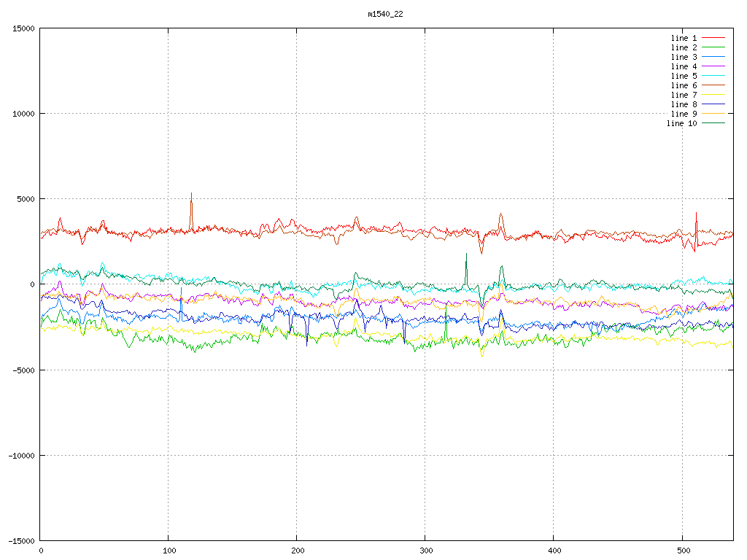Click the orange line 9 legend sample

[x=713, y=114]
